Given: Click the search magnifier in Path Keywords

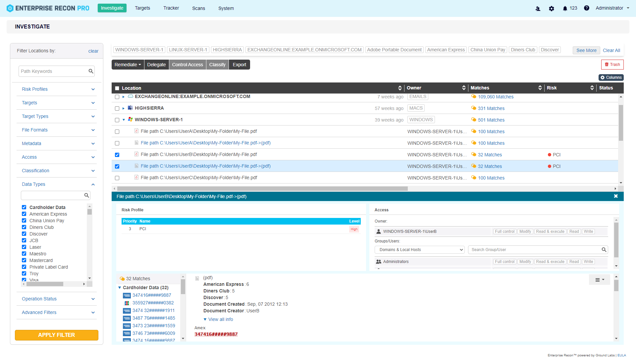Looking at the screenshot, I should coord(91,71).
